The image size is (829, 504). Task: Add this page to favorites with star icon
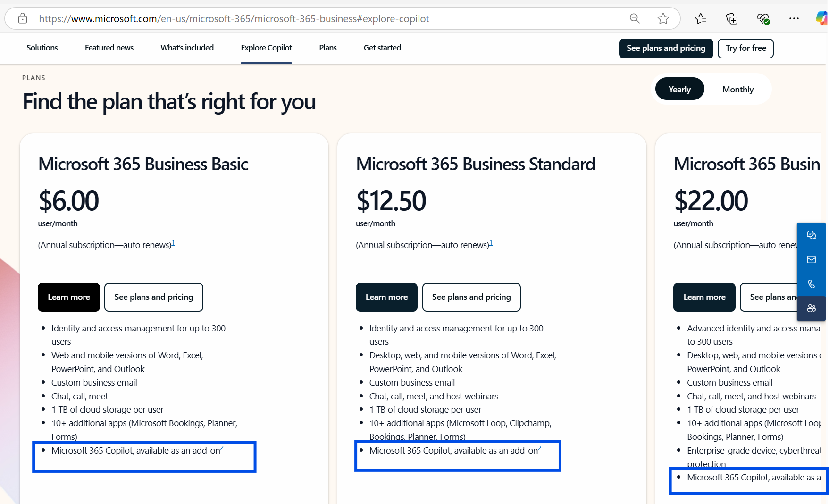(x=663, y=18)
